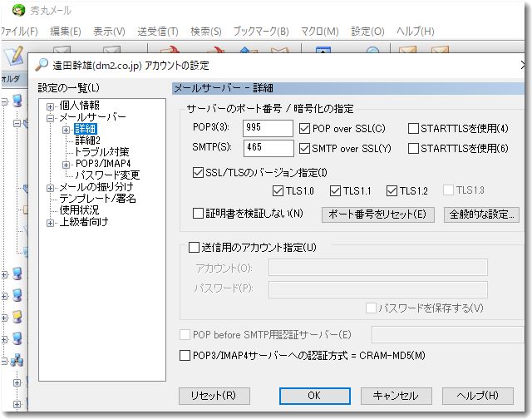The width and height of the screenshot is (532, 419).
Task: Click the ポート番号をリセット(E) button
Action: point(378,214)
